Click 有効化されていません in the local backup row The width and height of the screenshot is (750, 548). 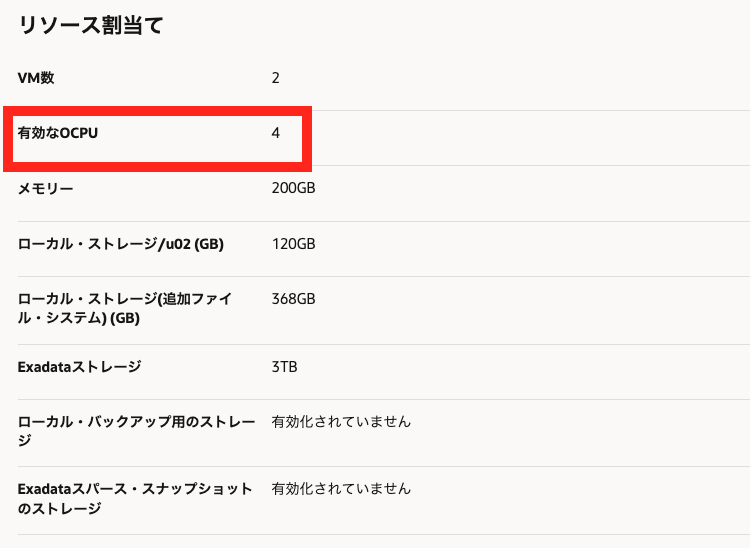click(x=341, y=422)
